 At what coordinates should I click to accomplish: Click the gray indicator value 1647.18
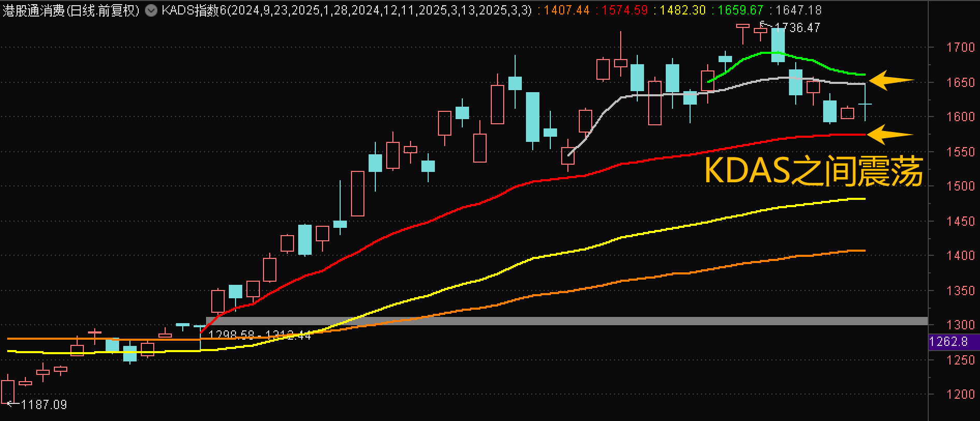coord(798,10)
